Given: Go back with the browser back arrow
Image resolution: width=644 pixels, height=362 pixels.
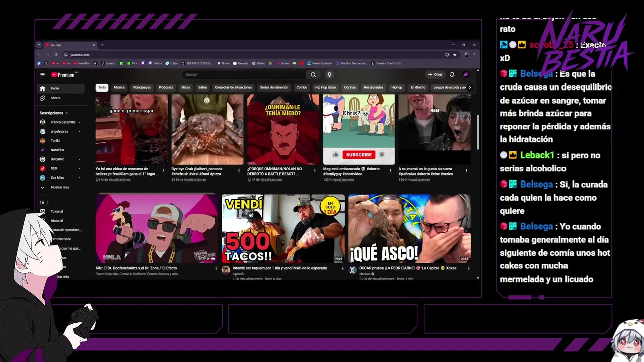Looking at the screenshot, I should [39, 55].
